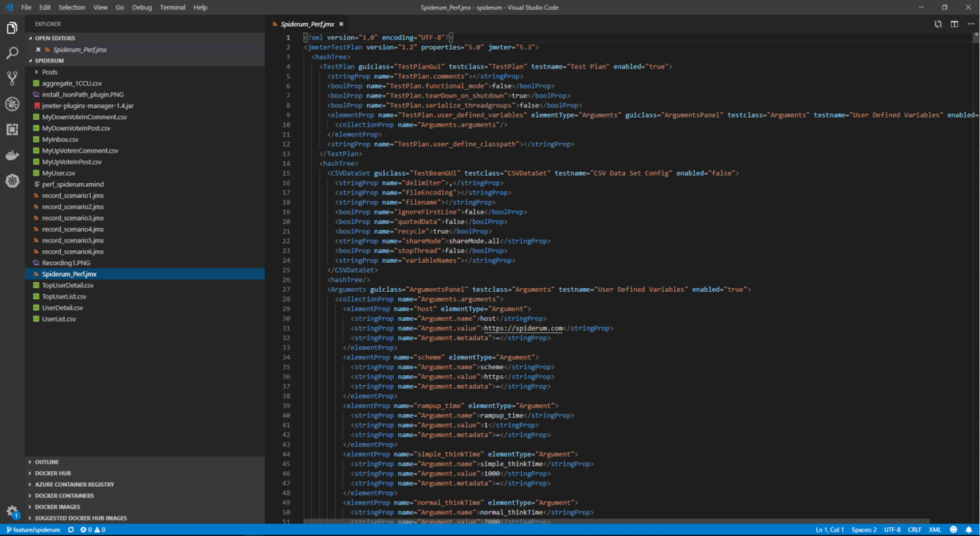The height and width of the screenshot is (536, 980).
Task: Open Recording1.PNG file
Action: tap(144, 263)
